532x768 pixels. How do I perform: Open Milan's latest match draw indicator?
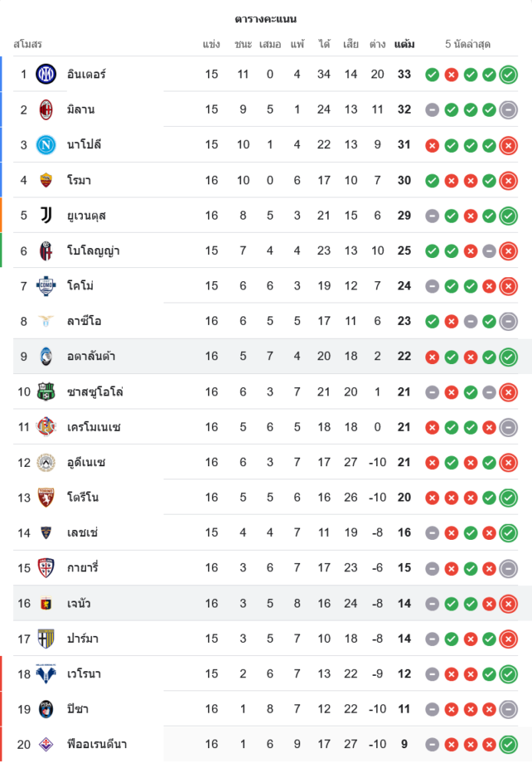click(508, 110)
